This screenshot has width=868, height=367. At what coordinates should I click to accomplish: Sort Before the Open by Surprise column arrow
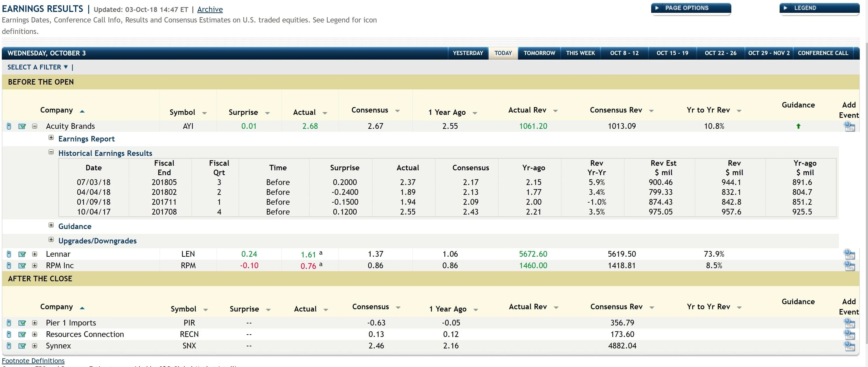click(267, 113)
